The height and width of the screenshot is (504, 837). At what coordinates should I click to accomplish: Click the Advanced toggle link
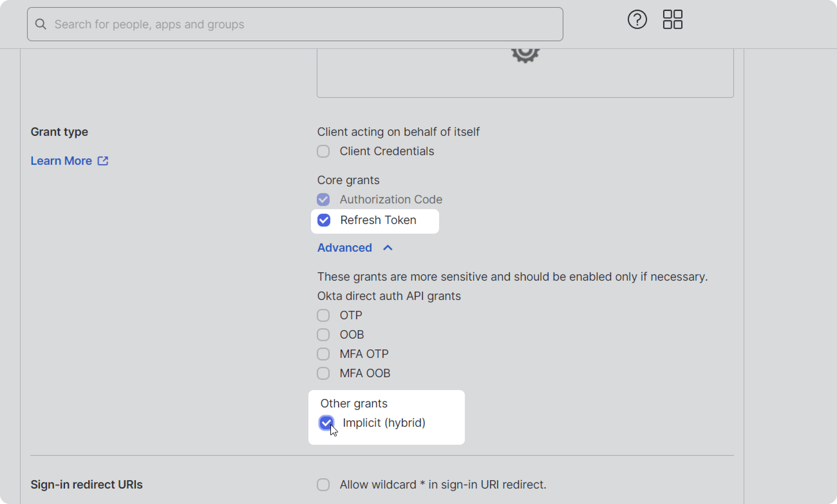(x=344, y=248)
